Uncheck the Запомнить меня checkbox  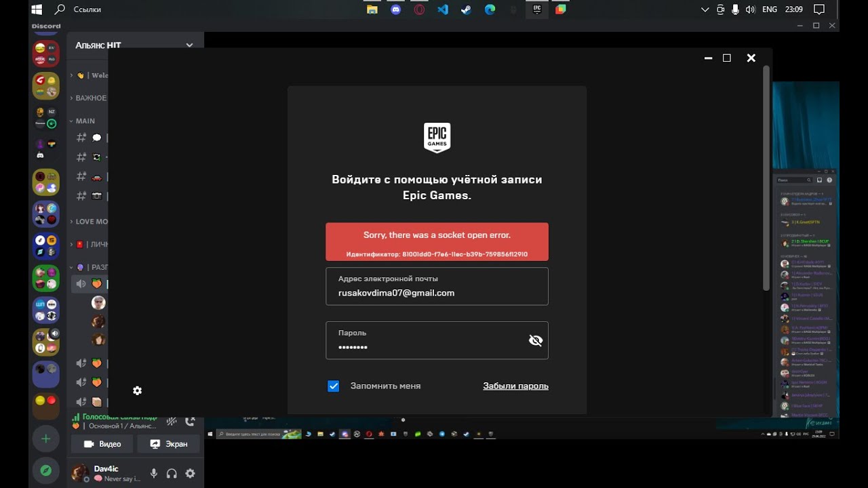pyautogui.click(x=333, y=386)
